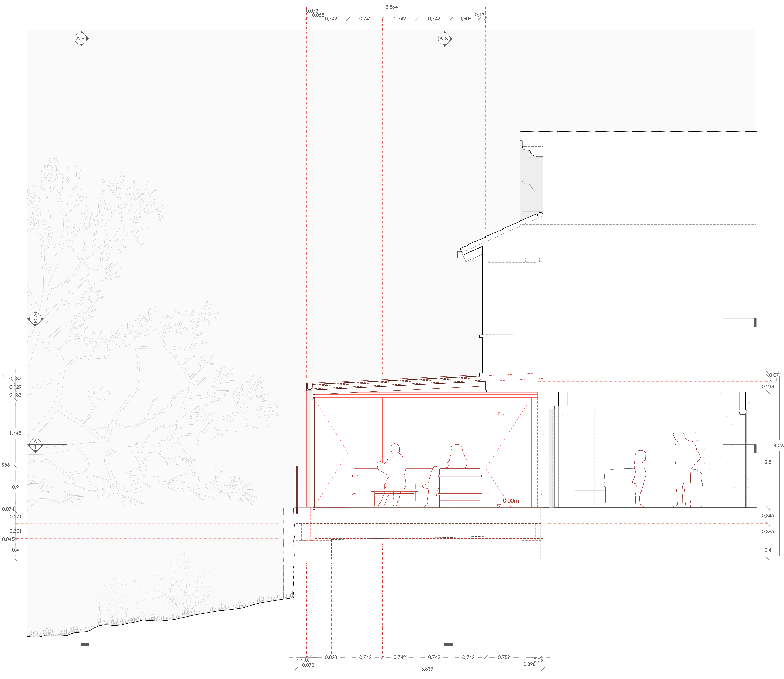Click the 0,789 dimension label at bottom
Screen dimensions: 784x679
504,657
